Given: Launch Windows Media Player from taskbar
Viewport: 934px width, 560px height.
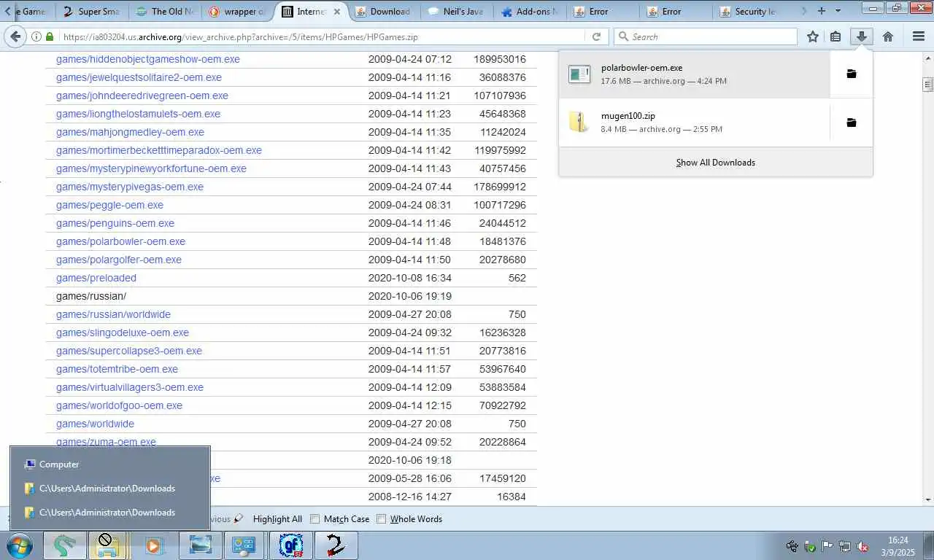Looking at the screenshot, I should [x=153, y=545].
